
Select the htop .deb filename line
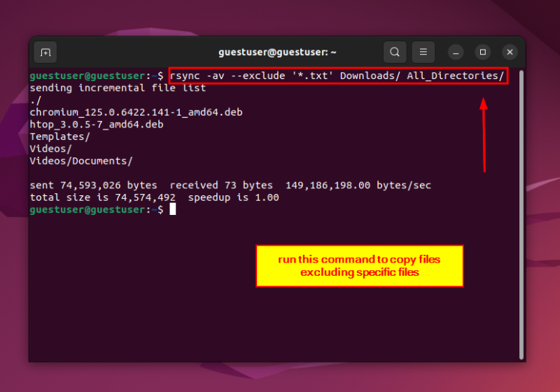96,125
